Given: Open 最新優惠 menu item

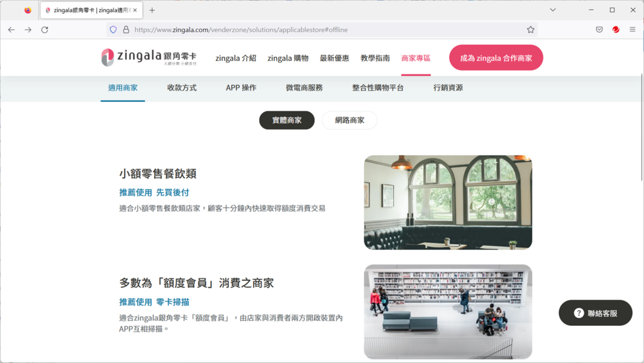Looking at the screenshot, I should [335, 59].
